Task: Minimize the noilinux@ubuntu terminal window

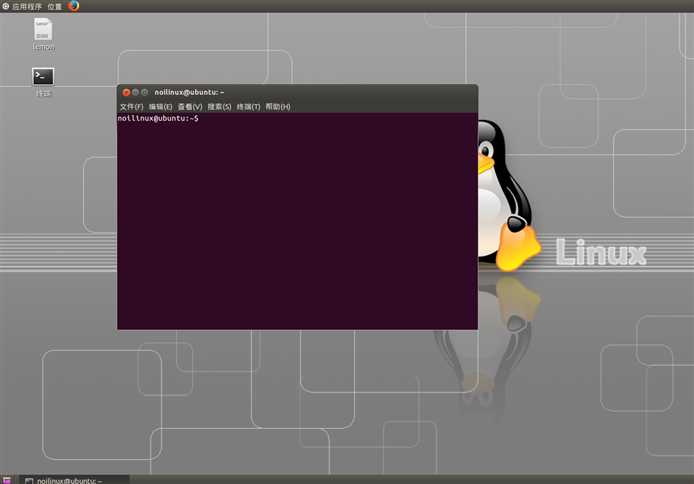Action: tap(135, 92)
